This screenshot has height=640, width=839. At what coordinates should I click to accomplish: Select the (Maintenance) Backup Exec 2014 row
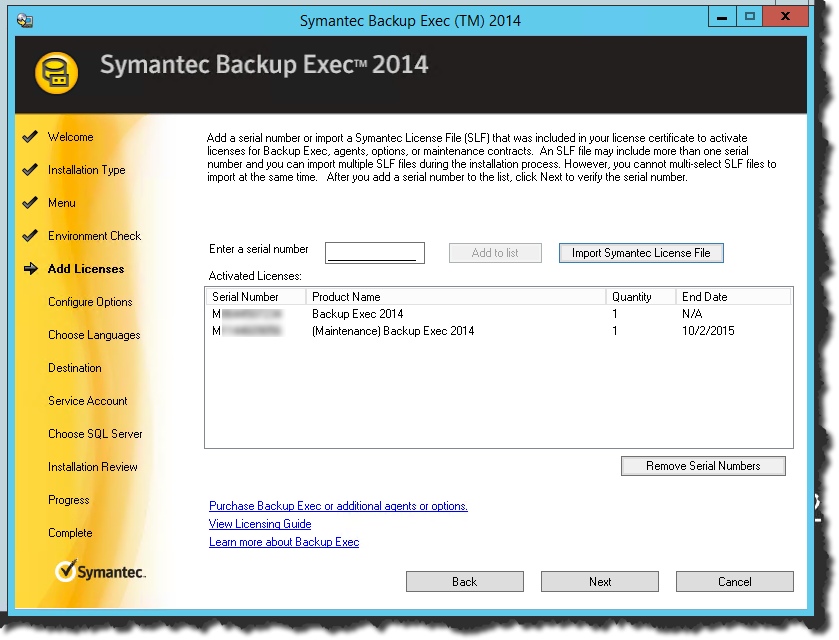(499, 331)
